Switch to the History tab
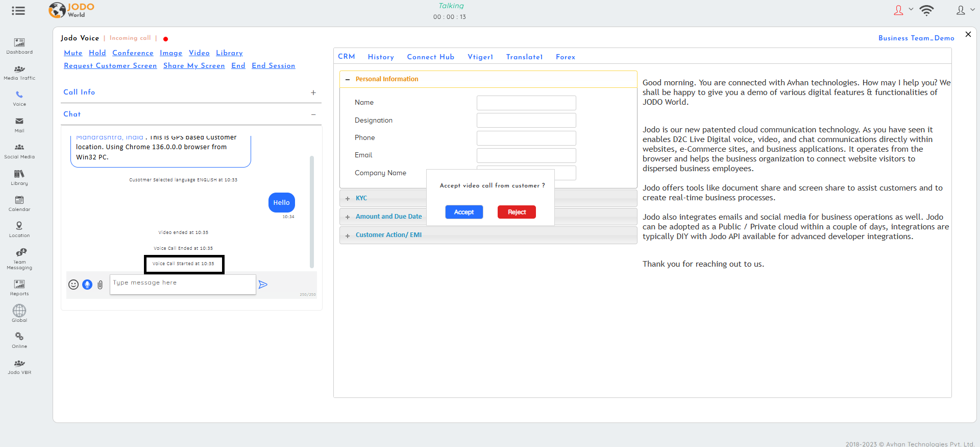Viewport: 980px width, 447px height. [x=381, y=57]
